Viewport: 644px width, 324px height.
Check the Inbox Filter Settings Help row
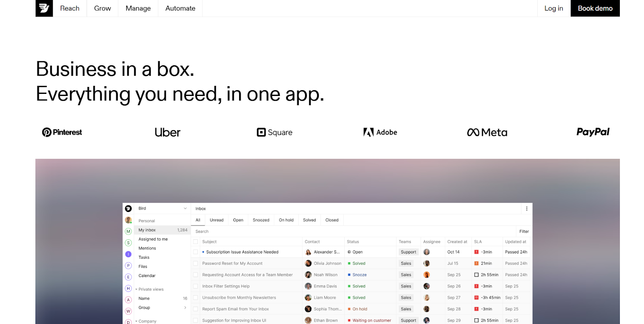(196, 286)
